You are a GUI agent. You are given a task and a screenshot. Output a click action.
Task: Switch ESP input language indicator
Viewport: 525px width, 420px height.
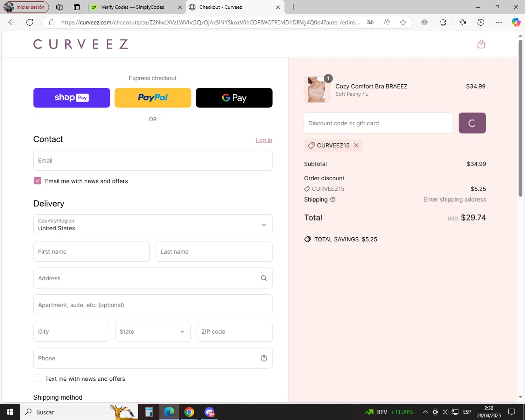pyautogui.click(x=467, y=412)
